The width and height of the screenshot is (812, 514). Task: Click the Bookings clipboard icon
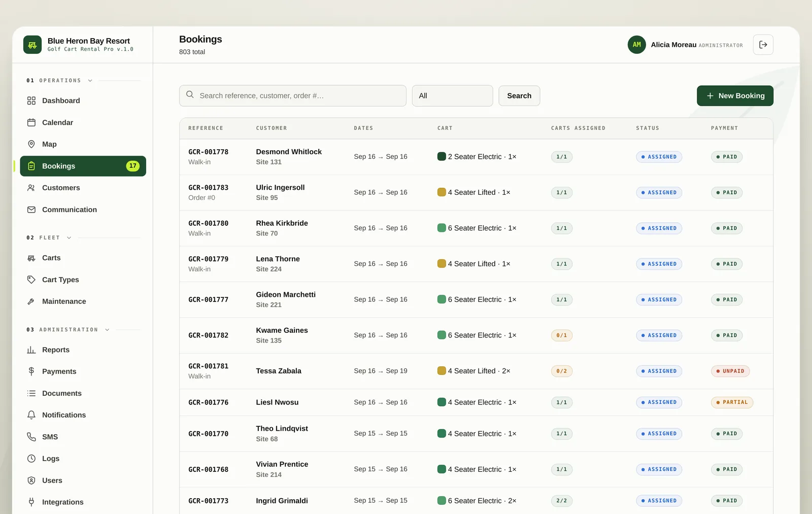(x=31, y=166)
